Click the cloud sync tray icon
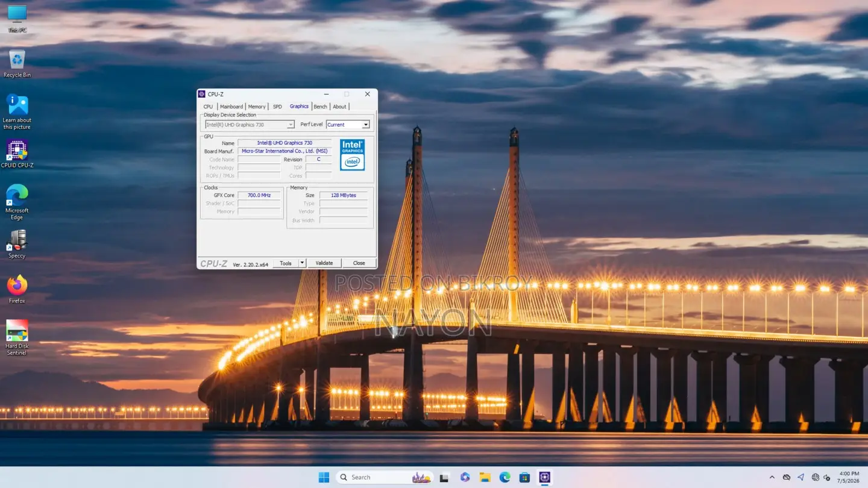 (787, 477)
